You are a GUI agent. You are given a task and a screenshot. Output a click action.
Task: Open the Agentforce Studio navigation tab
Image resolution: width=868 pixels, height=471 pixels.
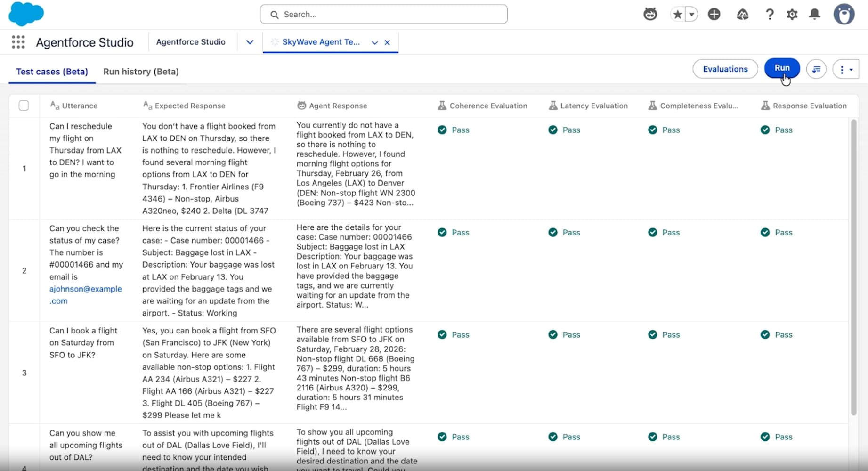pos(191,42)
